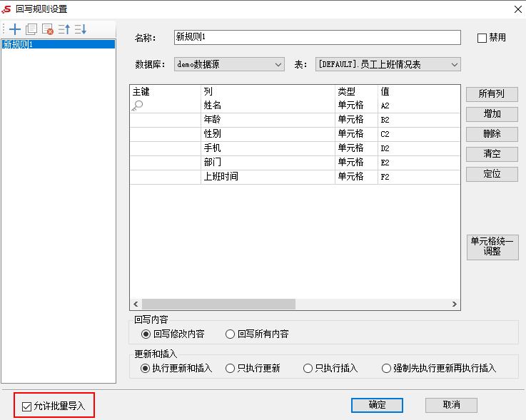Select the 执行更新和插入 radio option
The width and height of the screenshot is (526, 420).
[145, 369]
